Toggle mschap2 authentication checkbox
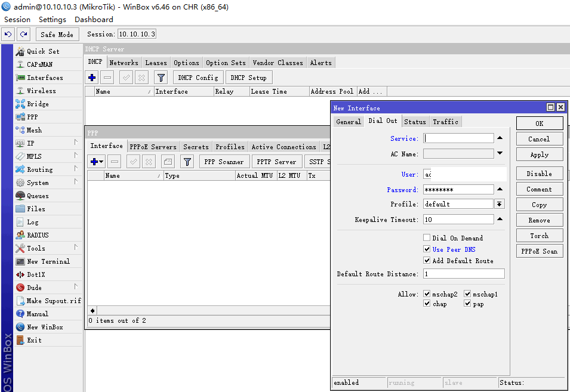The image size is (570, 392). [x=427, y=294]
